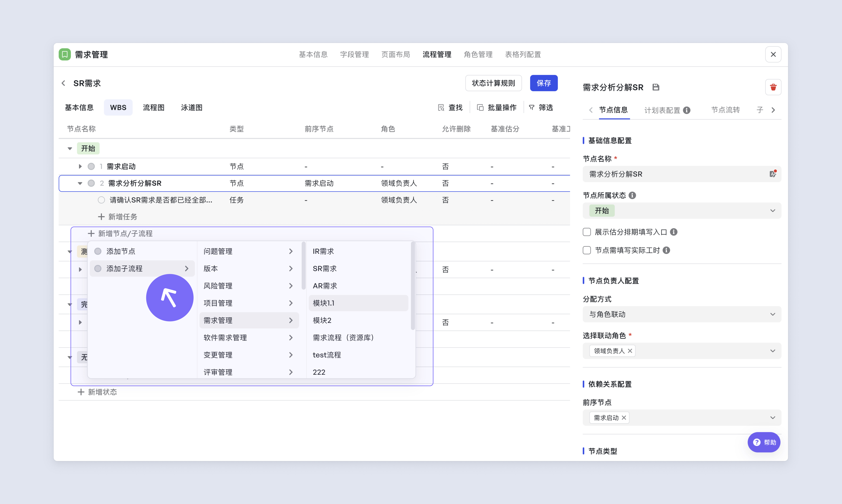Click the green 需求管理 app icon
This screenshot has height=504, width=842.
[x=65, y=54]
